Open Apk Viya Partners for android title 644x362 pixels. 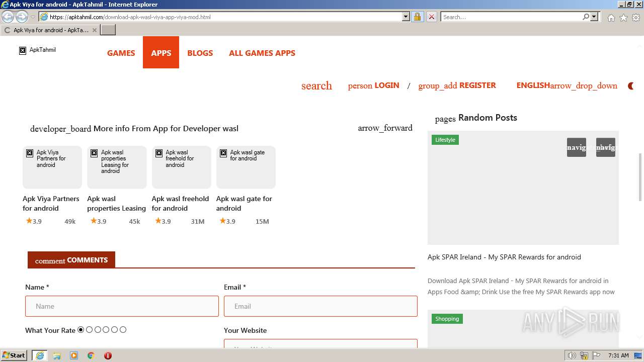(x=51, y=203)
